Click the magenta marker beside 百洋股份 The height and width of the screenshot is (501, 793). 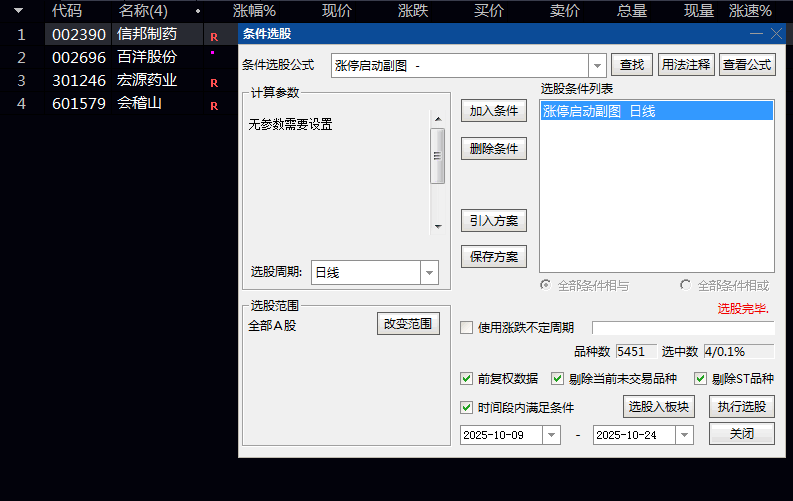tap(212, 52)
